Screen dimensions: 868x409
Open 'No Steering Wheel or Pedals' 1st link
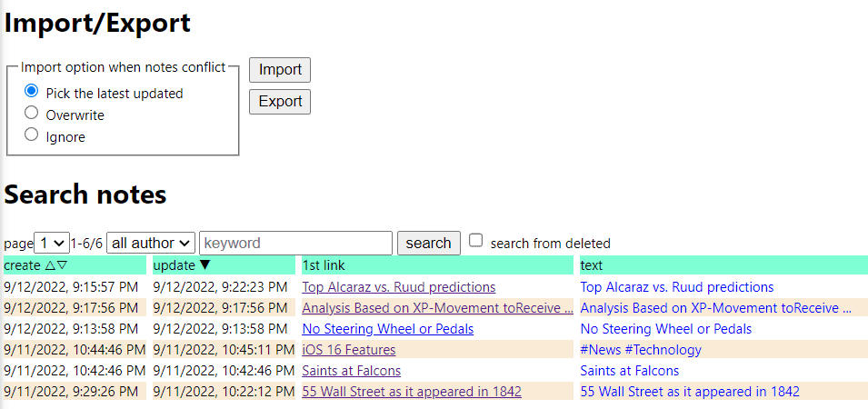[x=387, y=329]
